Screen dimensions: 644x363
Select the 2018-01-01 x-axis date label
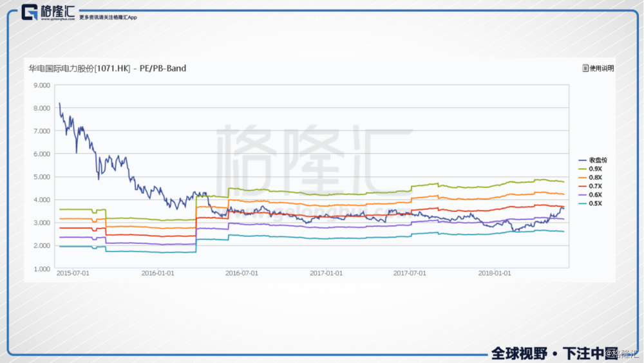tap(495, 273)
